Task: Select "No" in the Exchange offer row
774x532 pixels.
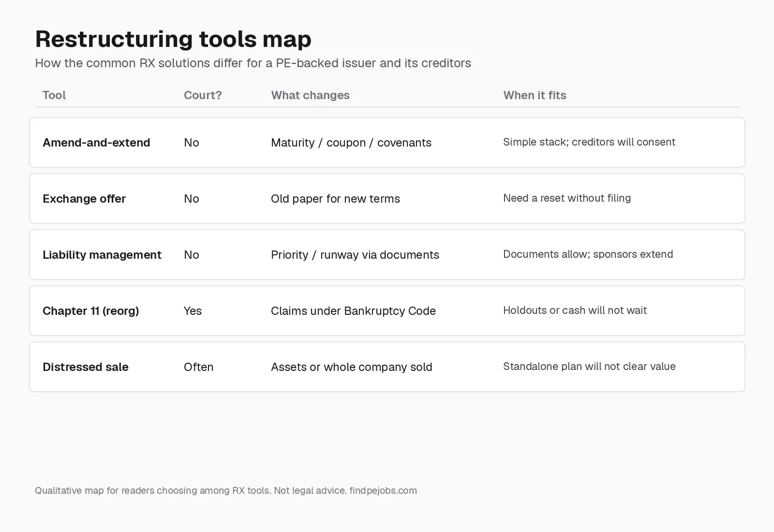Action: [x=191, y=199]
